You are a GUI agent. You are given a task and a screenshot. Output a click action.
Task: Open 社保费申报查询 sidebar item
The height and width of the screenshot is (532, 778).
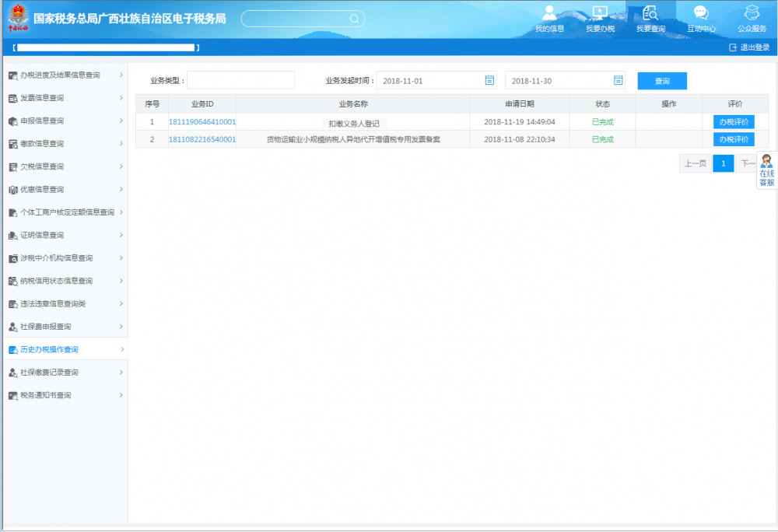(x=45, y=327)
